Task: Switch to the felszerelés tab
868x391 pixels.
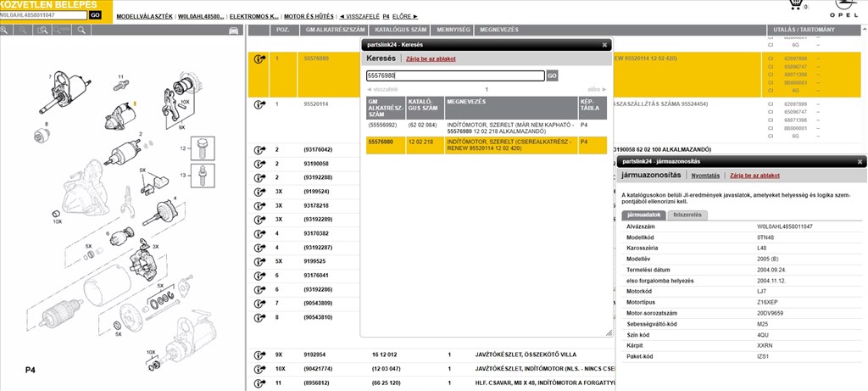Action: tap(686, 215)
